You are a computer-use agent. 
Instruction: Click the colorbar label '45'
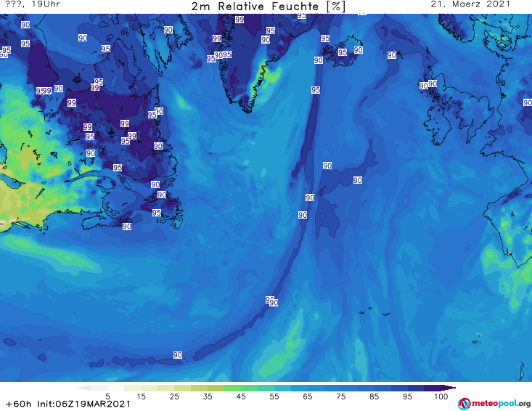(241, 396)
